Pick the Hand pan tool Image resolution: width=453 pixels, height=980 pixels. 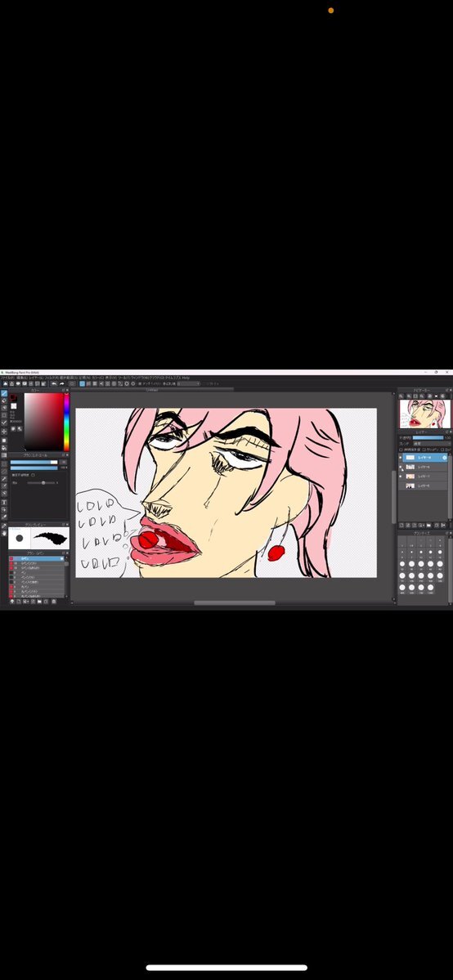4,533
